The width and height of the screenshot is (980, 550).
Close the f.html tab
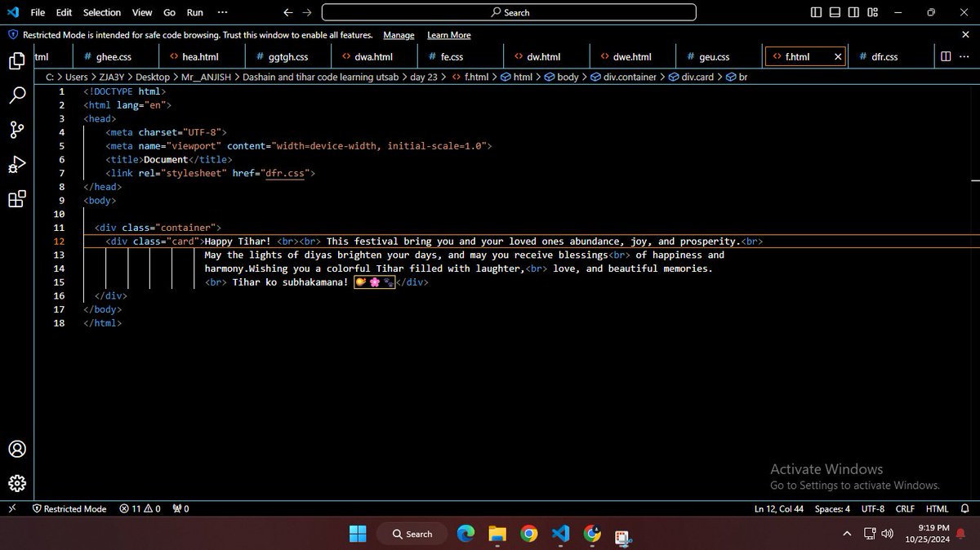point(837,57)
